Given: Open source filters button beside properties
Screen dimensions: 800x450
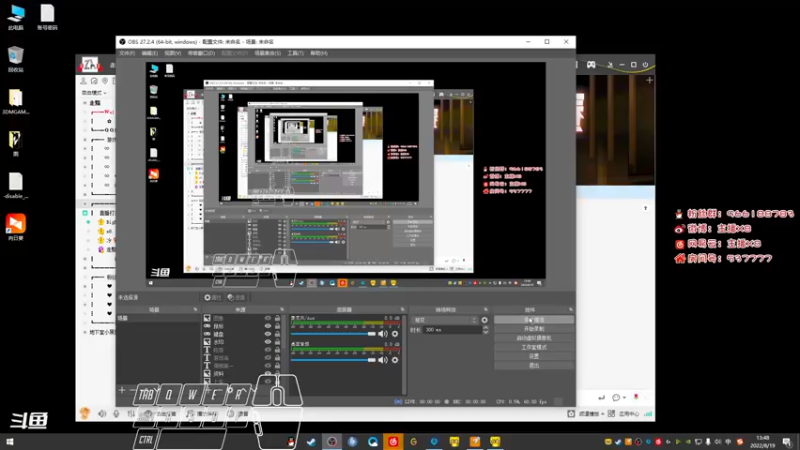Looking at the screenshot, I should [x=236, y=297].
